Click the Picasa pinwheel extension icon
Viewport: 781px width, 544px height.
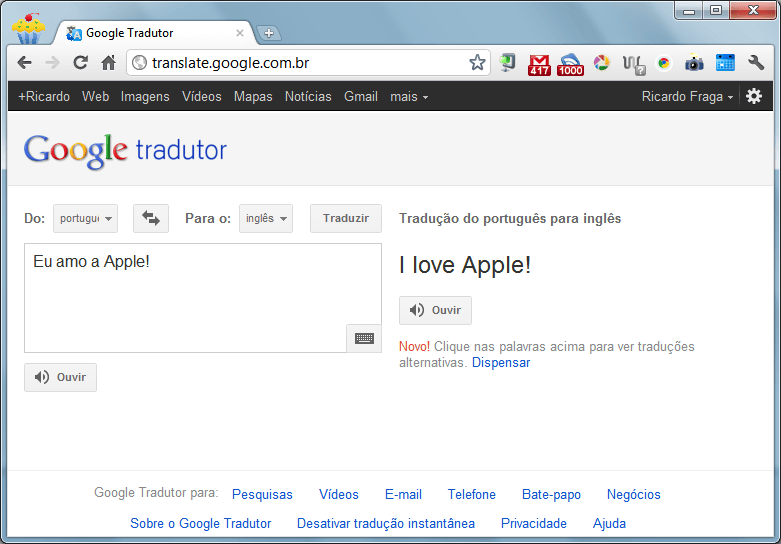(602, 63)
